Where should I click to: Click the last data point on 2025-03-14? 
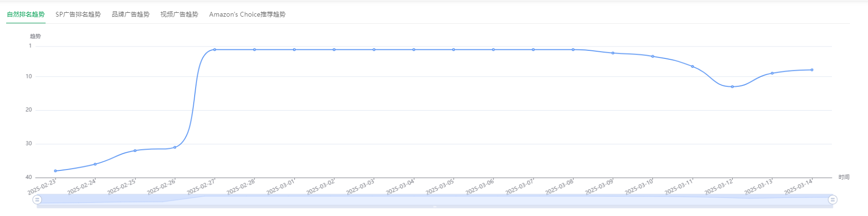pos(812,70)
